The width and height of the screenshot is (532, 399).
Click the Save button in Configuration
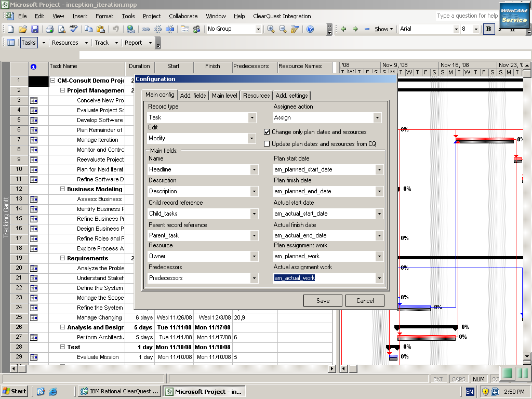click(x=323, y=301)
